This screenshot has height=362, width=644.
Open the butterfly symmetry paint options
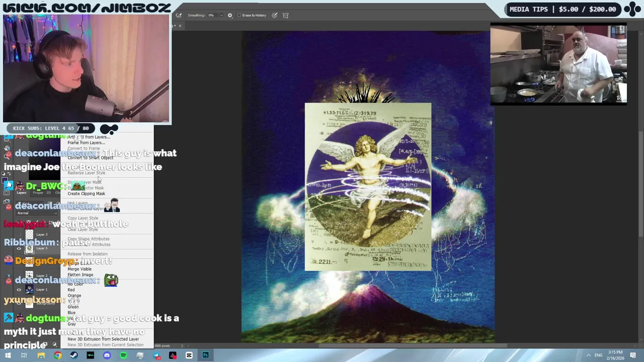coord(285,15)
